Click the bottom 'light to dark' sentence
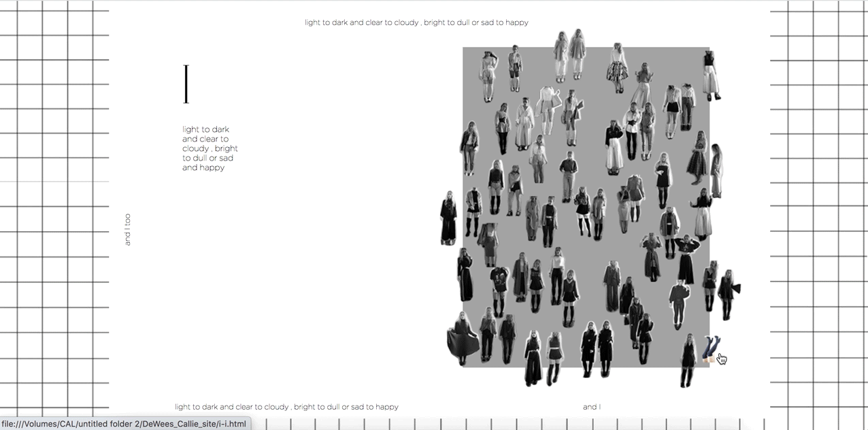Screen dimensions: 868x430 tap(286, 407)
